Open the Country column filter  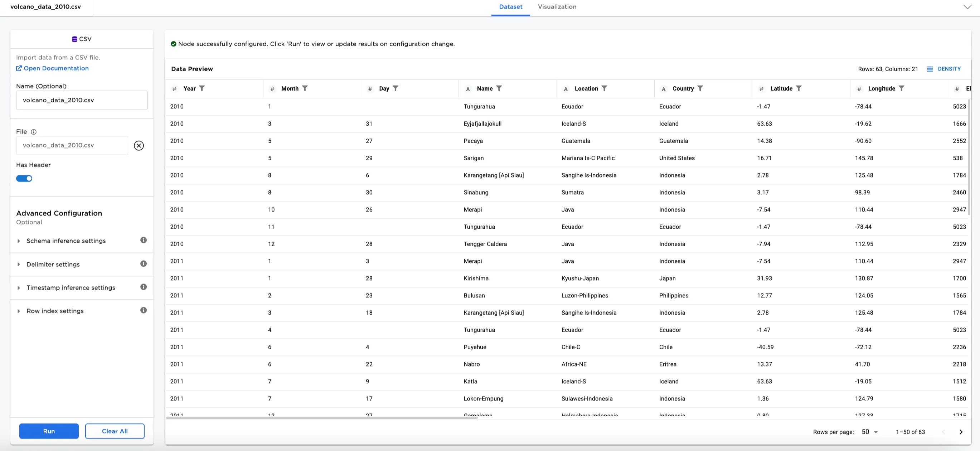click(701, 88)
